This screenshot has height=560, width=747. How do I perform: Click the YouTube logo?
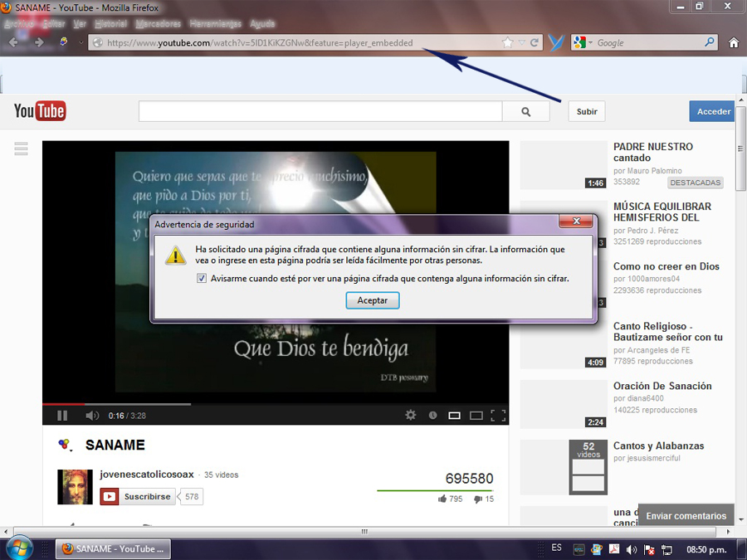click(40, 111)
